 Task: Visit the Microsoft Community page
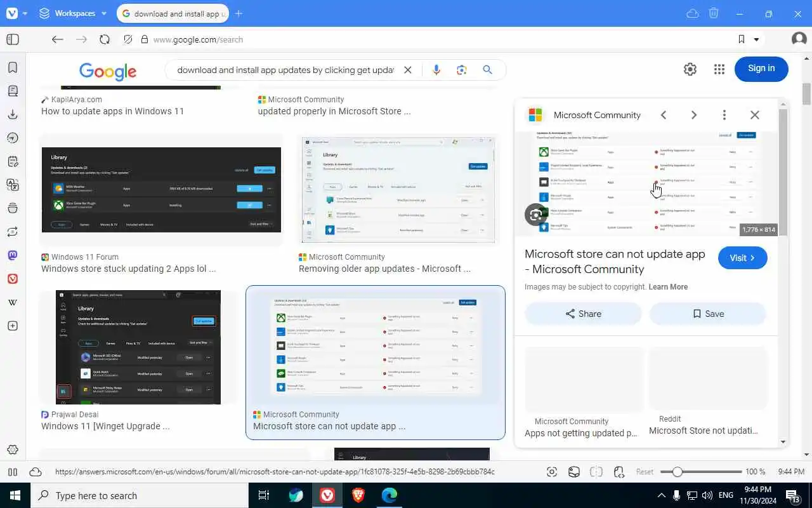pyautogui.click(x=743, y=258)
